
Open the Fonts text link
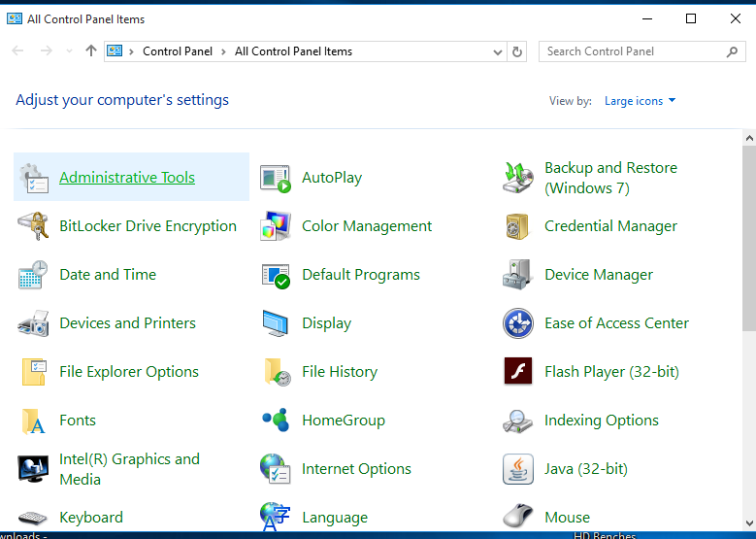pyautogui.click(x=78, y=421)
